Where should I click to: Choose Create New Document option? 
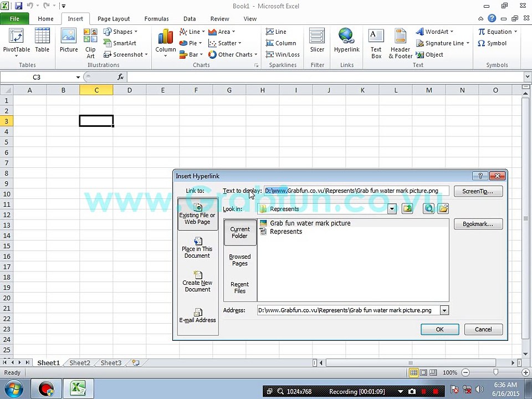(x=197, y=282)
